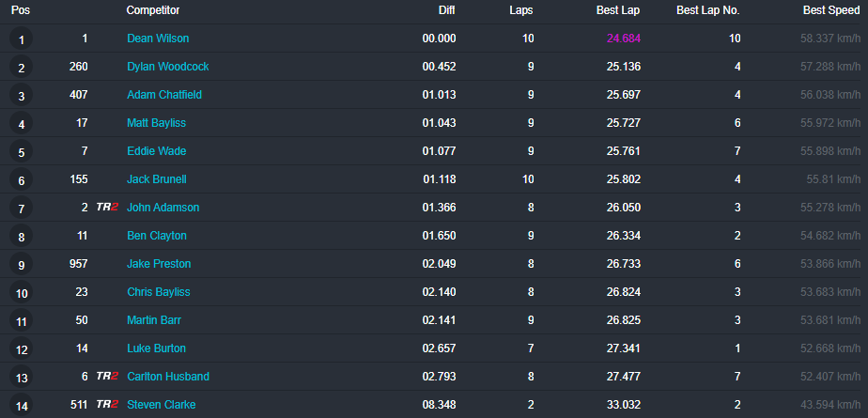Open Jack Brunell's details
The image size is (868, 418).
pos(157,179)
